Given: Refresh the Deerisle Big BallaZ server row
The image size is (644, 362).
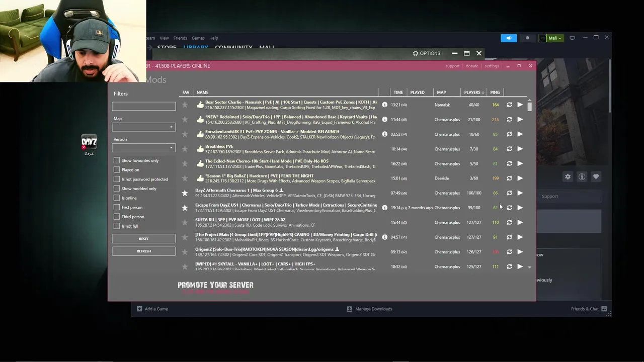Looking at the screenshot, I should (x=509, y=178).
